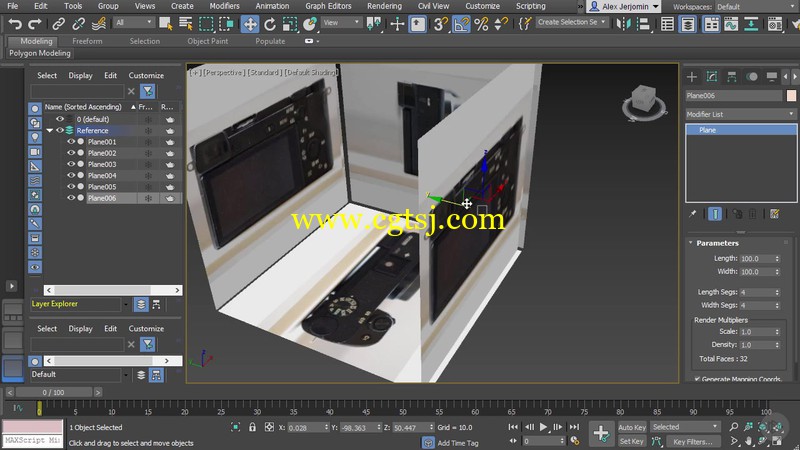The image size is (800, 450).
Task: Click the Align tool icon
Action: [644, 23]
